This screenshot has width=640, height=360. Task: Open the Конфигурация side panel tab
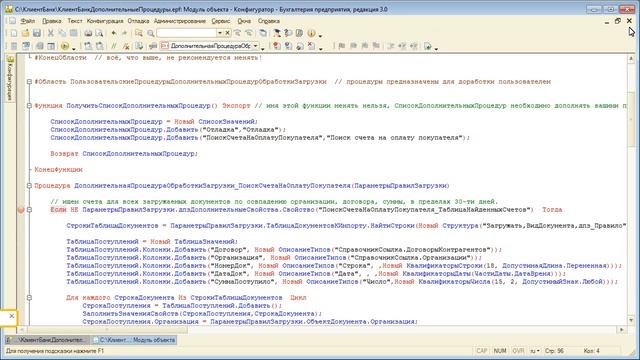[x=10, y=78]
